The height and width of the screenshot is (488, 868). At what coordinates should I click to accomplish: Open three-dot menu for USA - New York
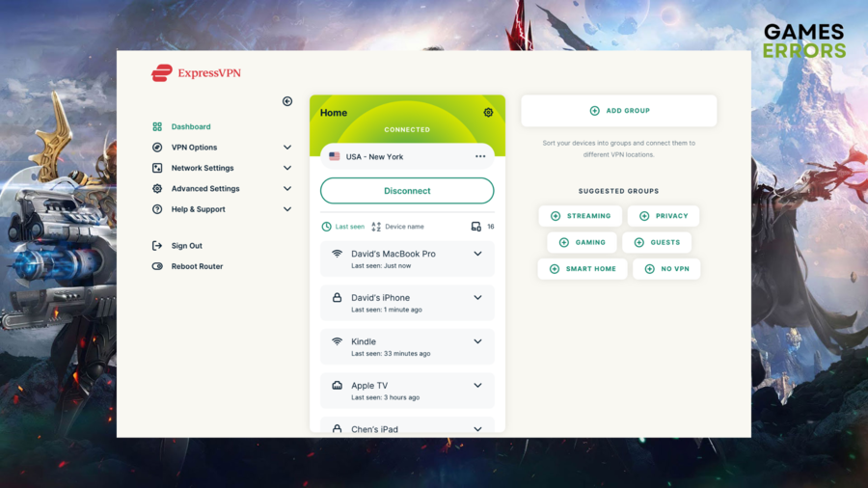point(480,156)
